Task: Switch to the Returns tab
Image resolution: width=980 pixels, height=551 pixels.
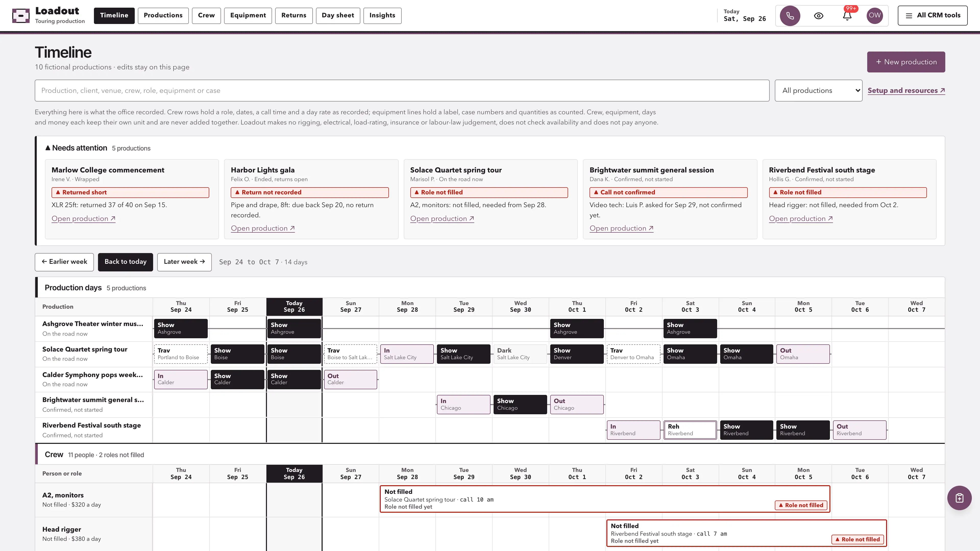Action: click(x=294, y=16)
